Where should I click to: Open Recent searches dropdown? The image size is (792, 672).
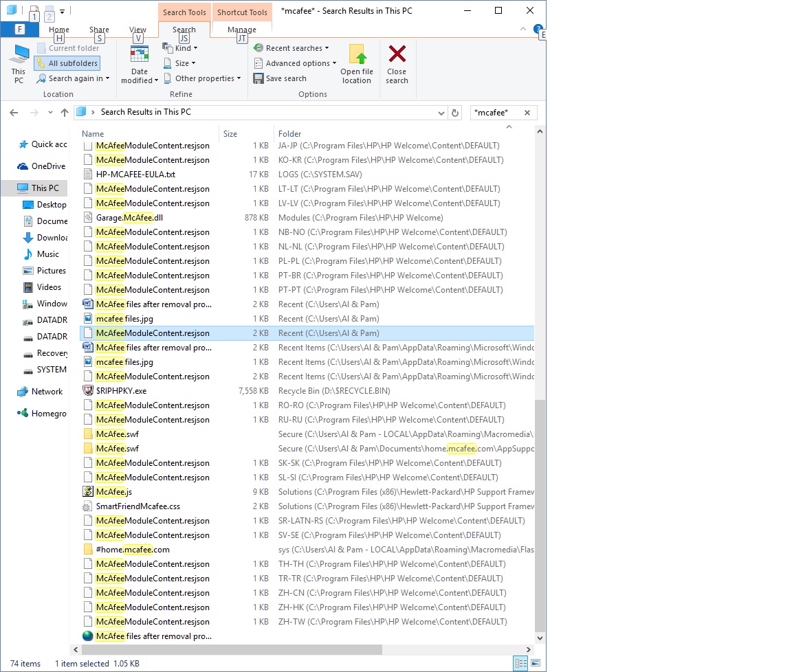[291, 48]
